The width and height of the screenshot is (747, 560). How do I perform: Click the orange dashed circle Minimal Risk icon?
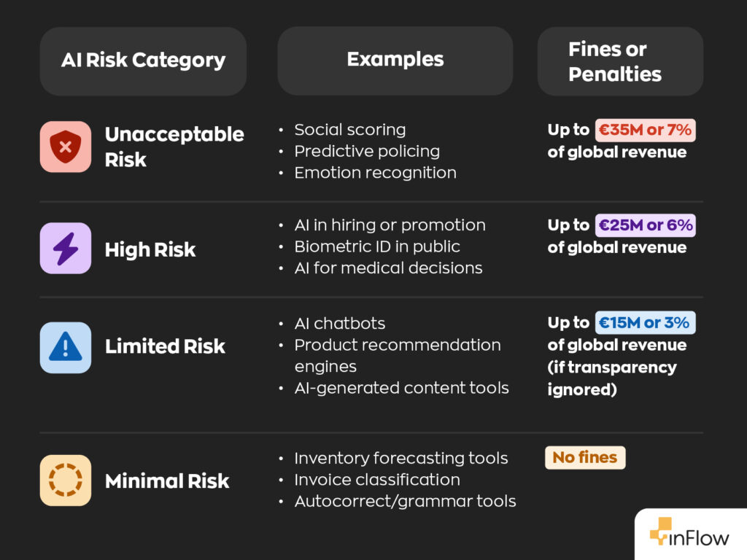point(66,481)
